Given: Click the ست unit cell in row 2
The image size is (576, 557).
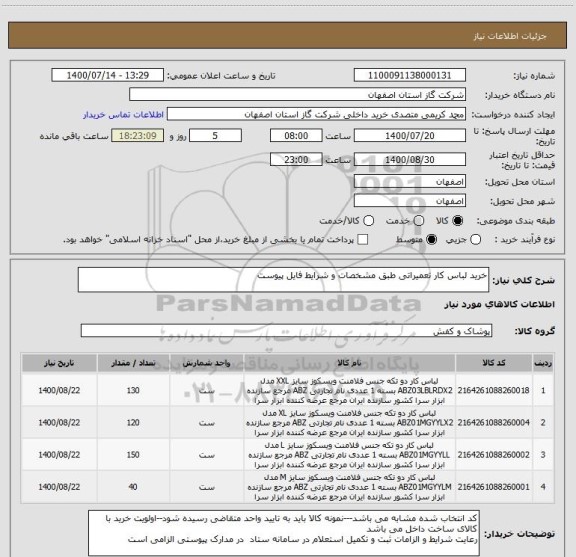Looking at the screenshot, I should click(206, 423).
